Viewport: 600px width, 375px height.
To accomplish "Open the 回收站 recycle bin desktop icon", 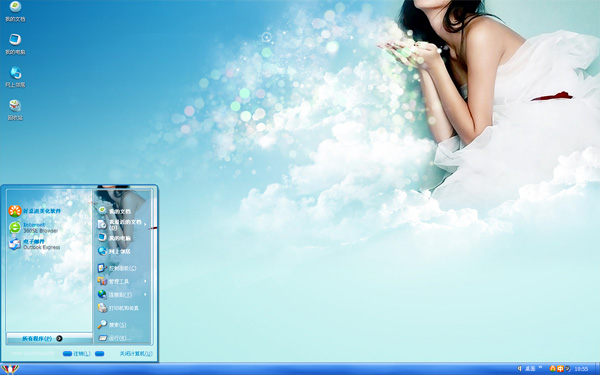I will pyautogui.click(x=15, y=110).
